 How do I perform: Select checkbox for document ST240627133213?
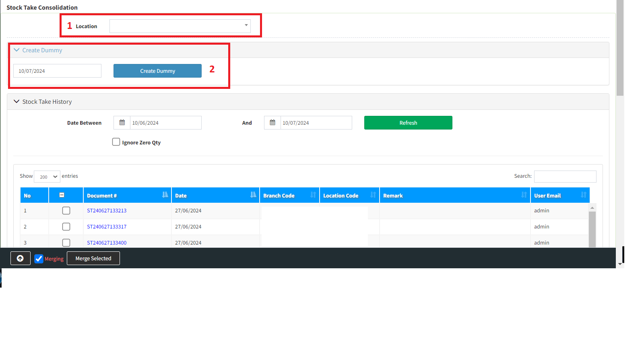[x=66, y=211]
